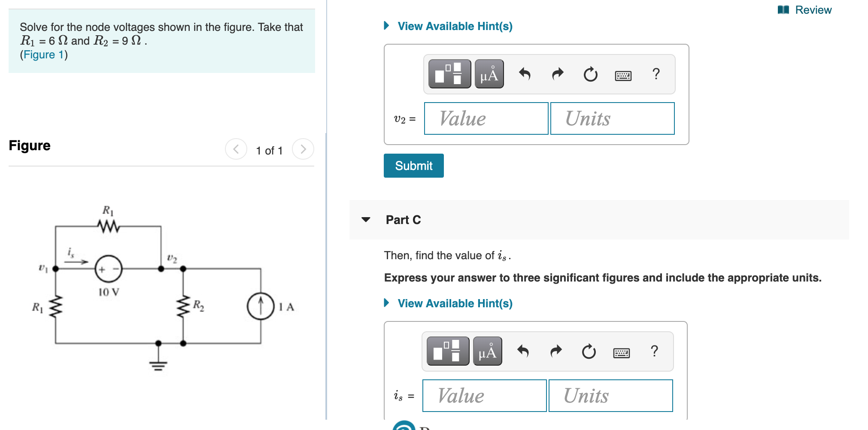The image size is (868, 430).
Task: Click the help question mark in v2 toolbar
Action: click(656, 74)
